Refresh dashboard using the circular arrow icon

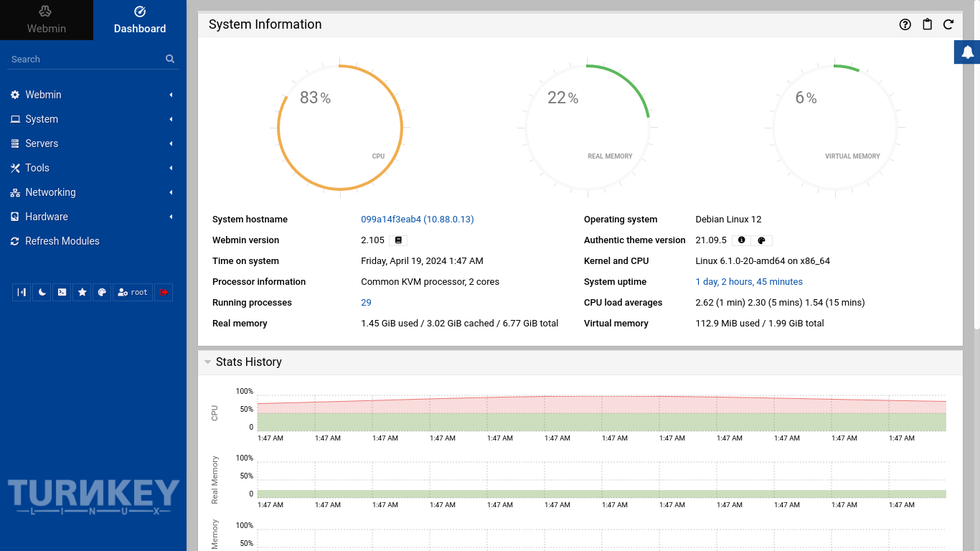(948, 24)
